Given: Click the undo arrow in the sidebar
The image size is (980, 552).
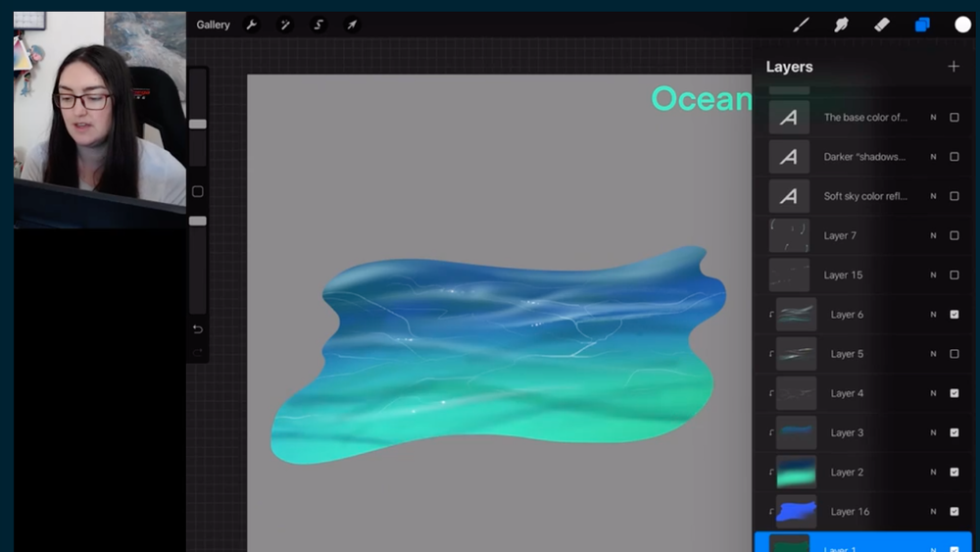Looking at the screenshot, I should click(x=198, y=328).
